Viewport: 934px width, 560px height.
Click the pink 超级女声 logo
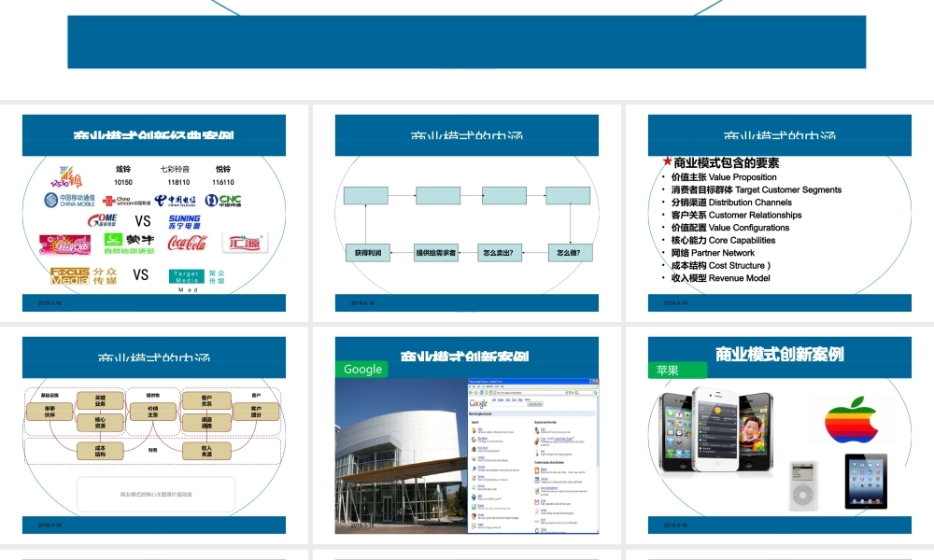pyautogui.click(x=65, y=244)
